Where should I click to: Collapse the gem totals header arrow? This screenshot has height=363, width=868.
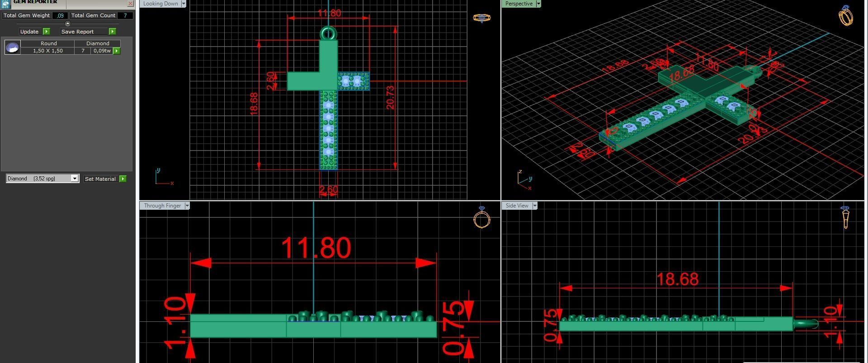pyautogui.click(x=67, y=24)
